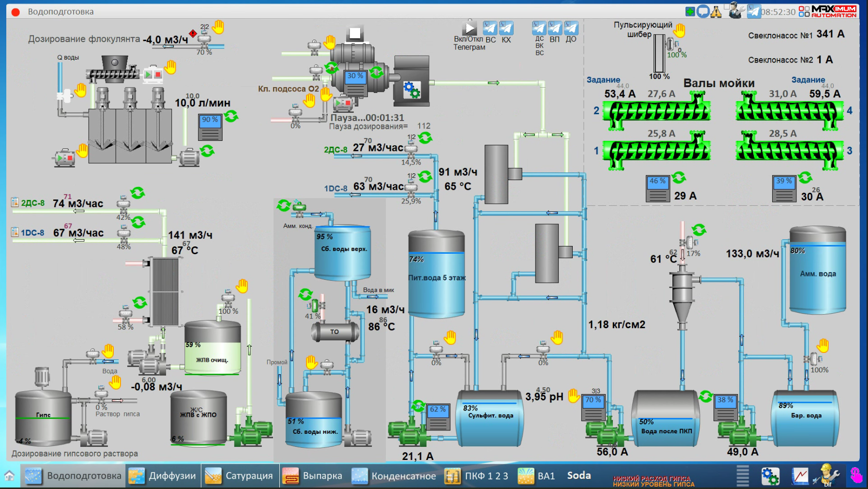Select the Сульфит. вода tank
This screenshot has width=868, height=489.
pyautogui.click(x=490, y=419)
